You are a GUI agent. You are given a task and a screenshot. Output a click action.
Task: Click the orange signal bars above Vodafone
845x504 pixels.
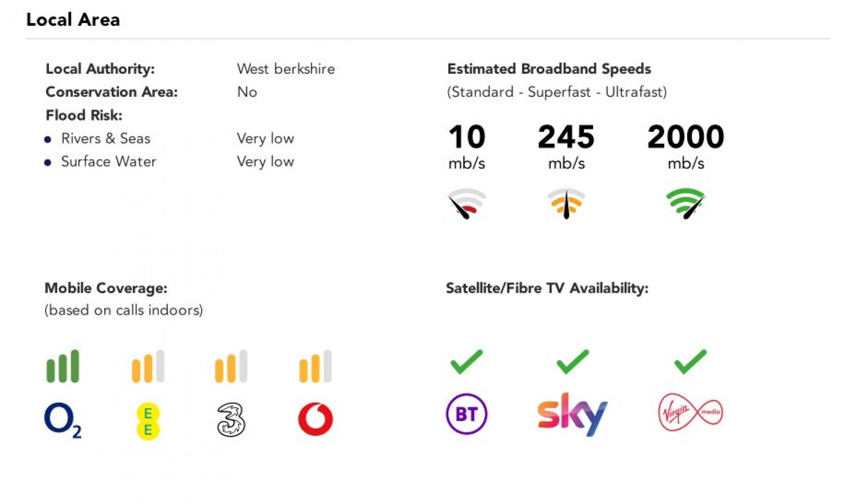pyautogui.click(x=315, y=367)
